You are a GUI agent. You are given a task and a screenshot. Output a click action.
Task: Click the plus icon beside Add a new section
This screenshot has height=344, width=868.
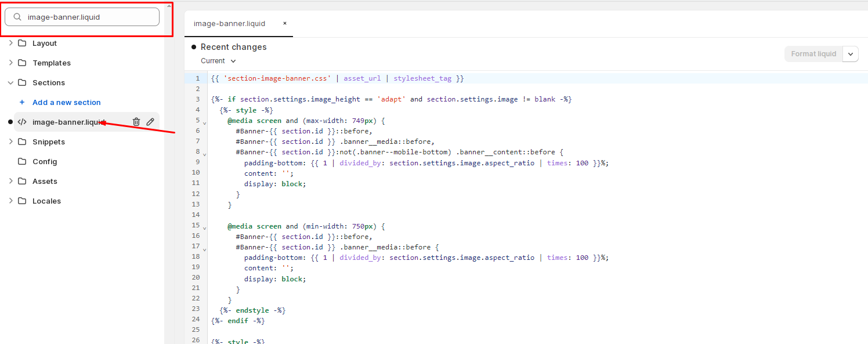(22, 102)
